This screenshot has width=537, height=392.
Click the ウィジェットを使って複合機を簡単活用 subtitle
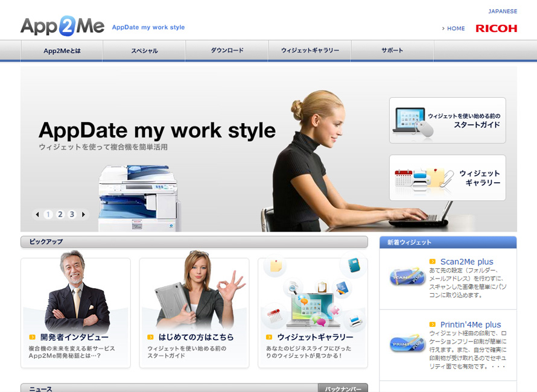pos(103,147)
